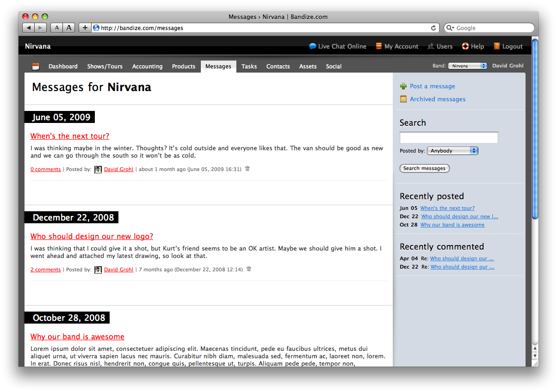The height and width of the screenshot is (392, 557).
Task: Click the Logout link text
Action: pos(513,46)
